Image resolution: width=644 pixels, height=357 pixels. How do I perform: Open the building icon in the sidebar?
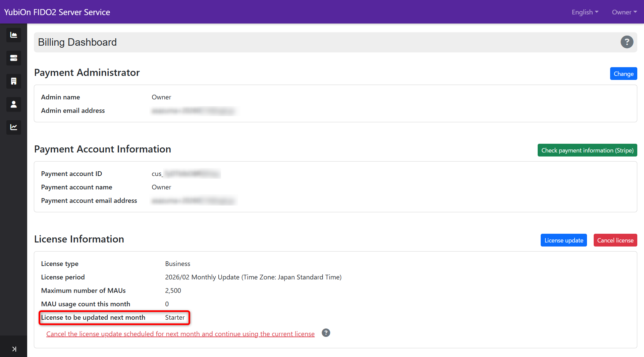coord(13,81)
